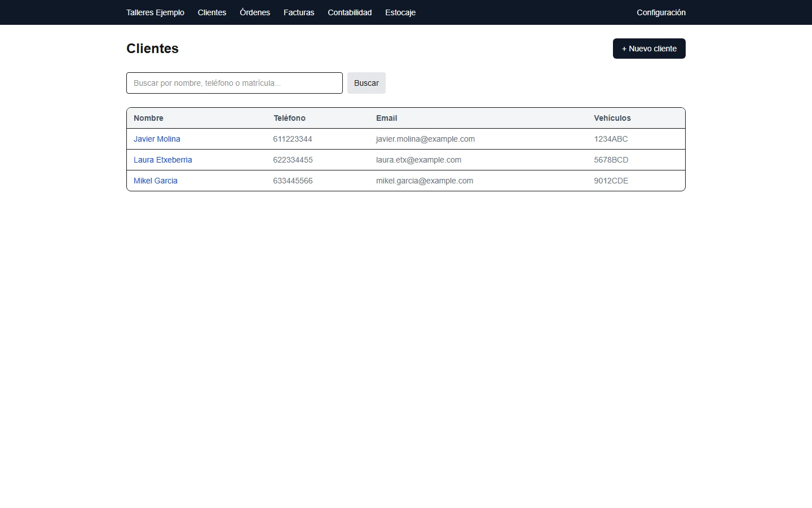812x508 pixels.
Task: Open the Talleres Ejemplo home link
Action: click(x=155, y=12)
